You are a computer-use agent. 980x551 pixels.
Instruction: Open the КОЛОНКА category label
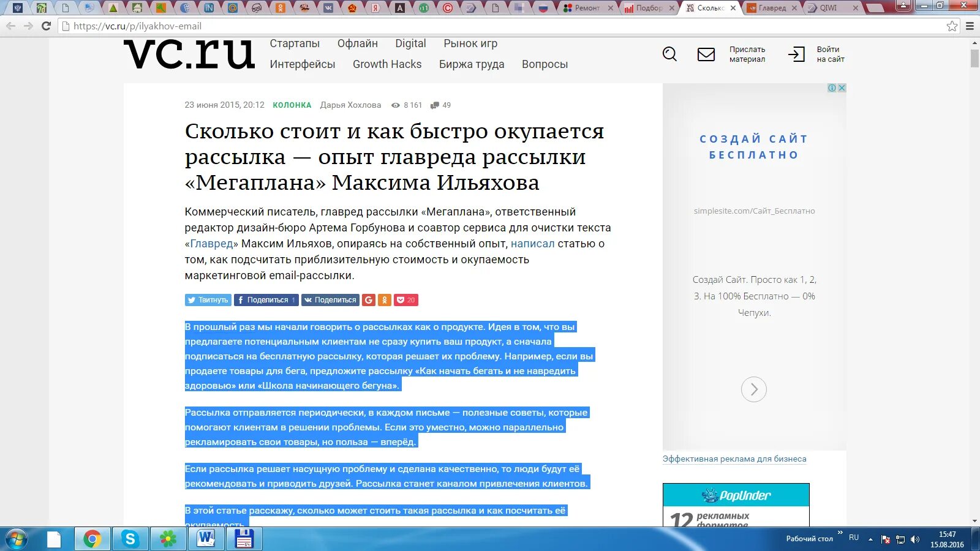coord(292,105)
